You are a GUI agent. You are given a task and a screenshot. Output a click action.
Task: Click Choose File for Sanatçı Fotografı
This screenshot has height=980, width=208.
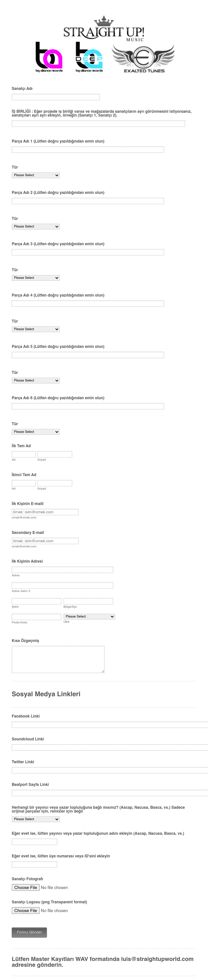(x=25, y=888)
